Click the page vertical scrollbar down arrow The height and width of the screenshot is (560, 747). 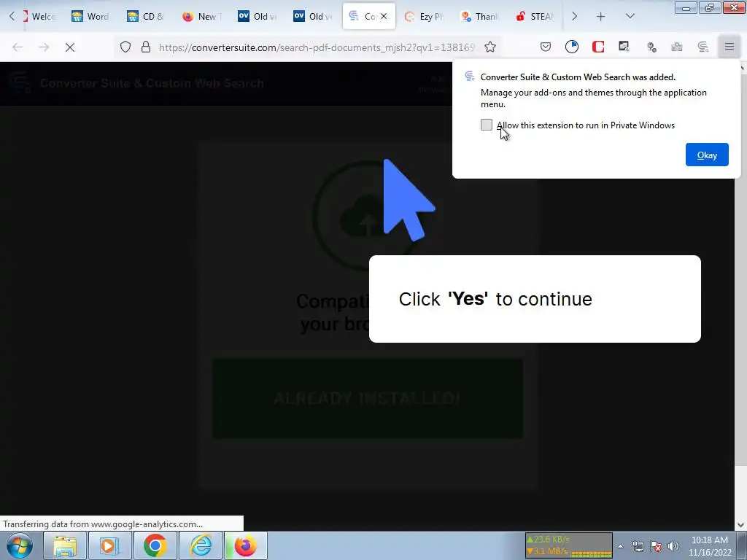741,525
